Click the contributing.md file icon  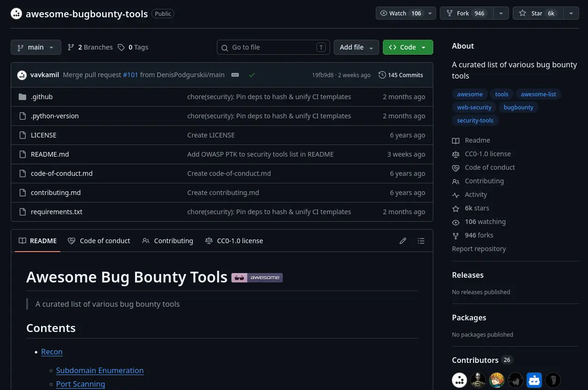[x=22, y=193]
